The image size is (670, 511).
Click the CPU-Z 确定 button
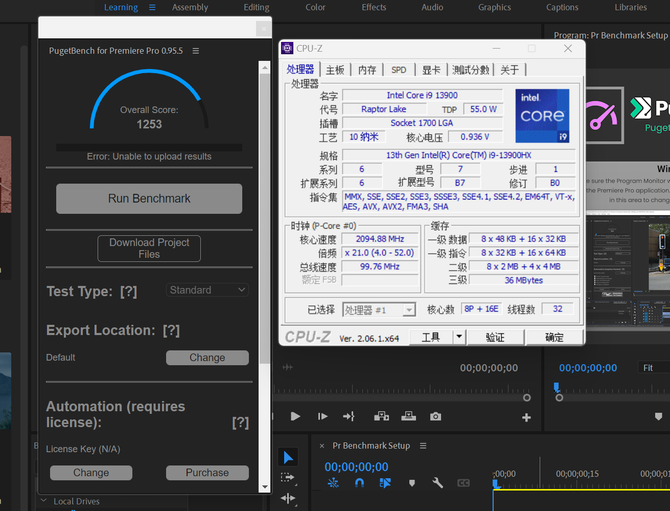555,337
